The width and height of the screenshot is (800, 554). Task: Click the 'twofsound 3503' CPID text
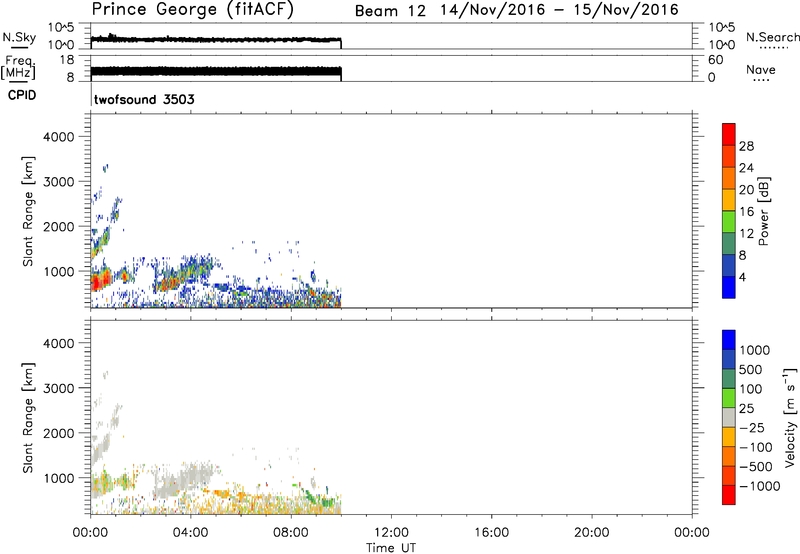click(144, 99)
